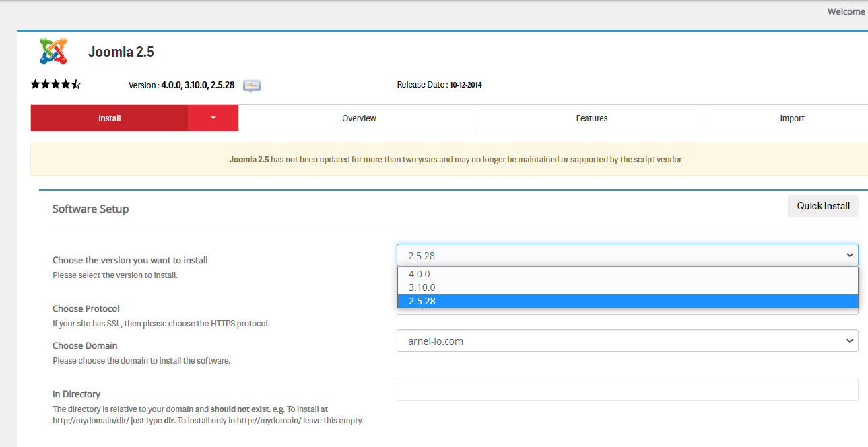Viewport: 868px width, 447px height.
Task: Click the Joomla logo icon
Action: [53, 51]
